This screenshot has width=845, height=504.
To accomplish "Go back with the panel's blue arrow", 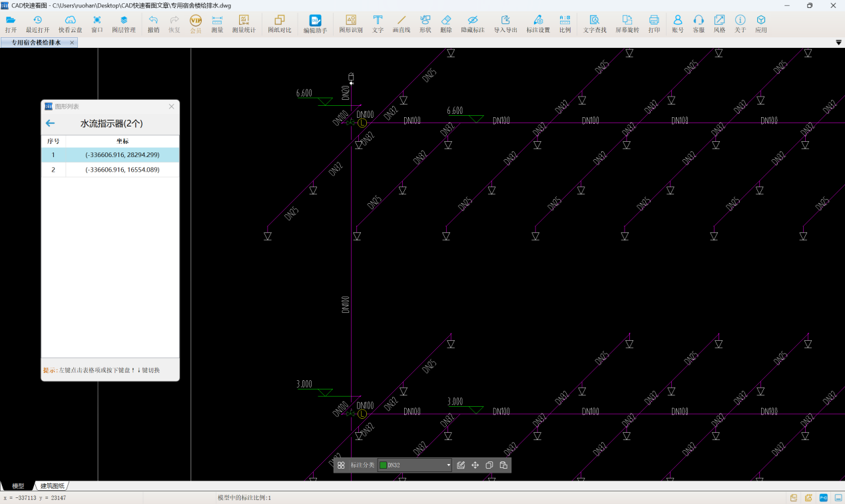I will [50, 123].
